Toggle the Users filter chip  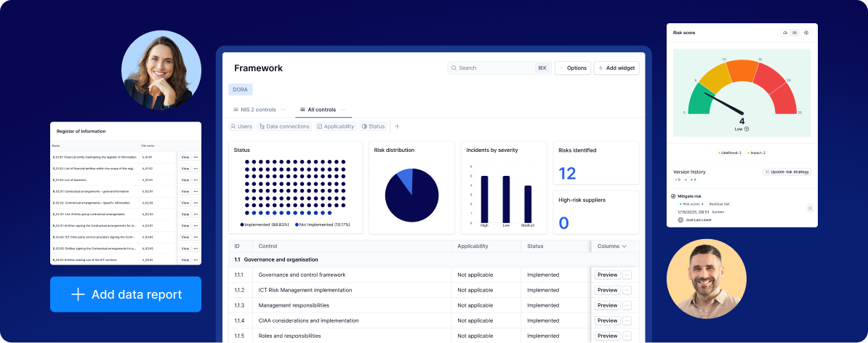point(241,126)
